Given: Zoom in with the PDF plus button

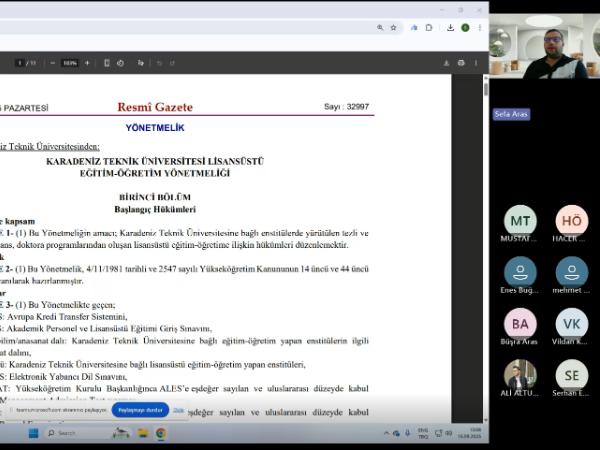Looking at the screenshot, I should point(87,63).
